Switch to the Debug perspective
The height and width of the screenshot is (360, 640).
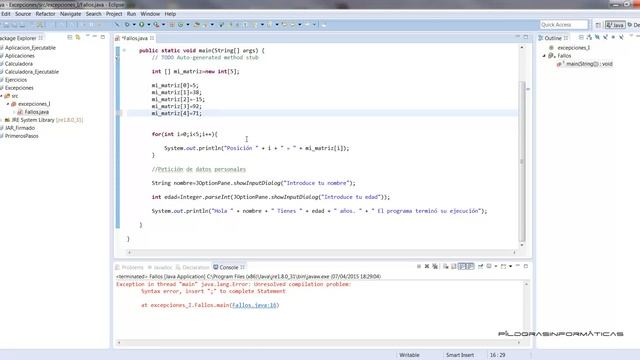633,25
